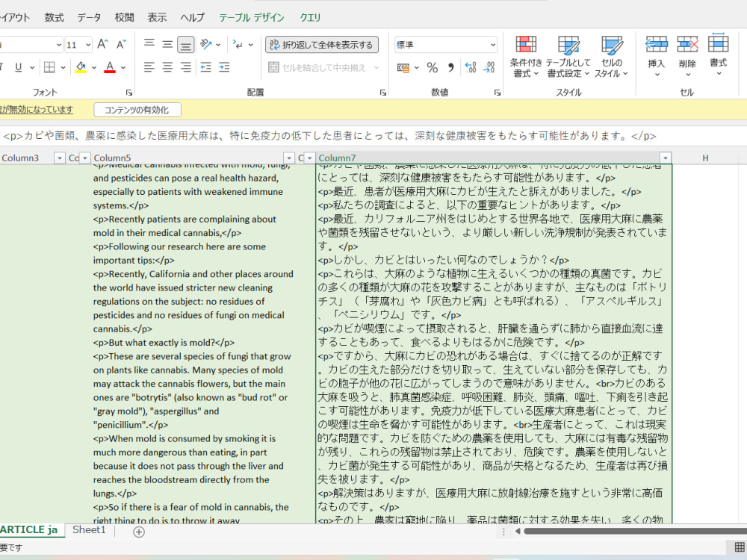Open Format as Table (テーブルとして書式設定)

click(568, 56)
